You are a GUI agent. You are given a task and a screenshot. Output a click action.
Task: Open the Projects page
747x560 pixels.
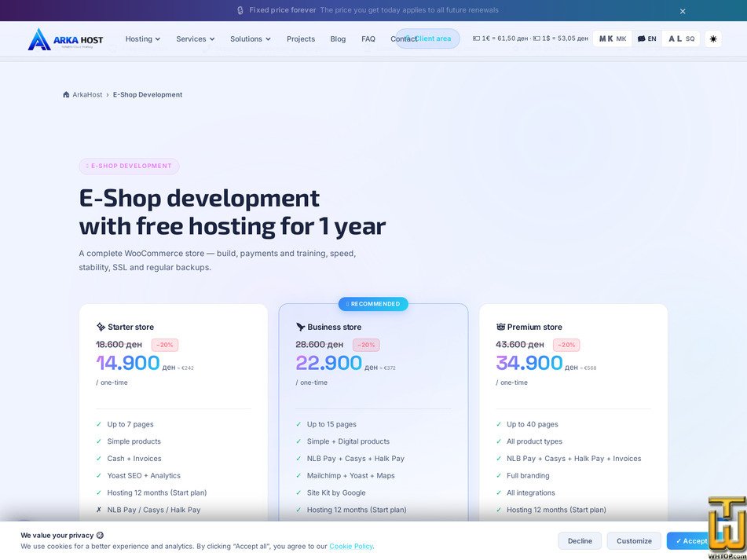click(301, 39)
